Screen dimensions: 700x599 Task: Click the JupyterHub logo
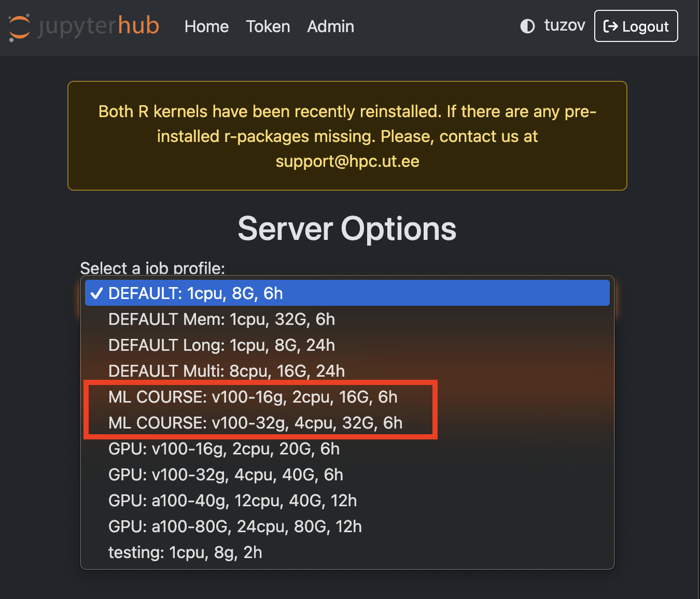(x=83, y=26)
